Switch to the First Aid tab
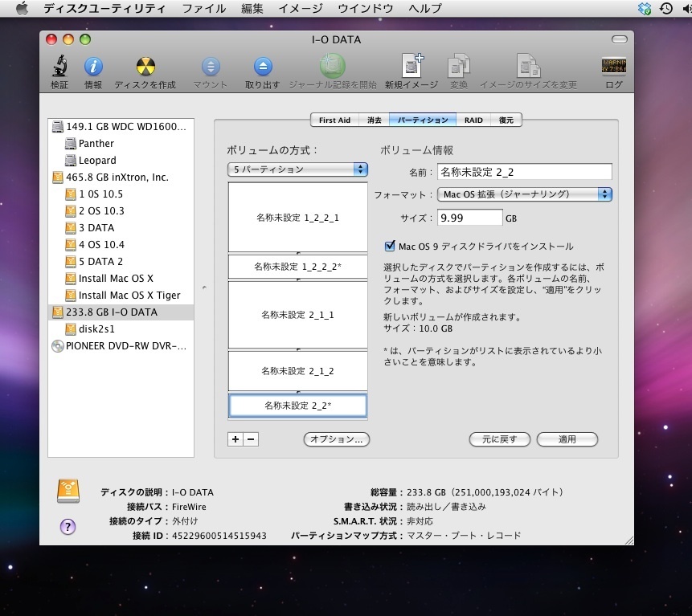The image size is (692, 616). coord(334,120)
